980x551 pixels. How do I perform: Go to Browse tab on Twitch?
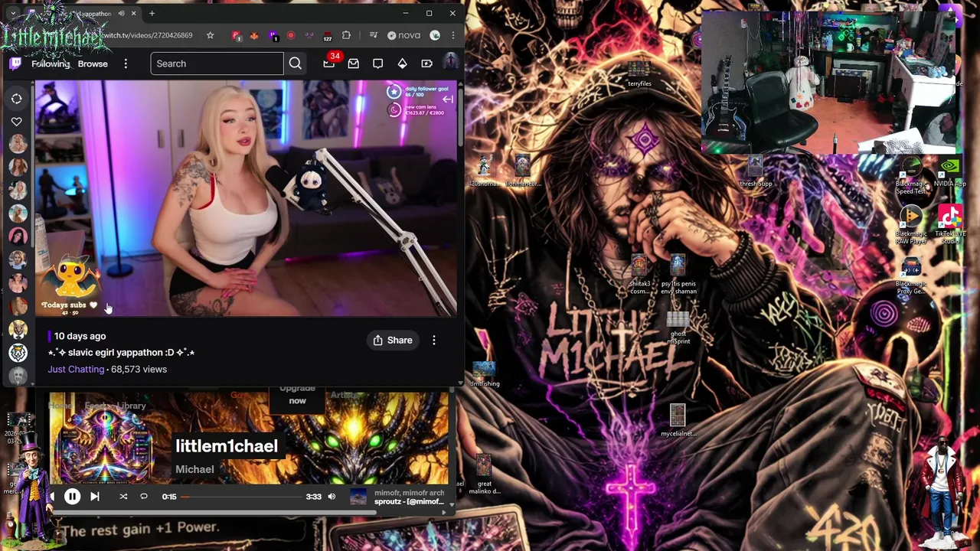[x=93, y=64]
